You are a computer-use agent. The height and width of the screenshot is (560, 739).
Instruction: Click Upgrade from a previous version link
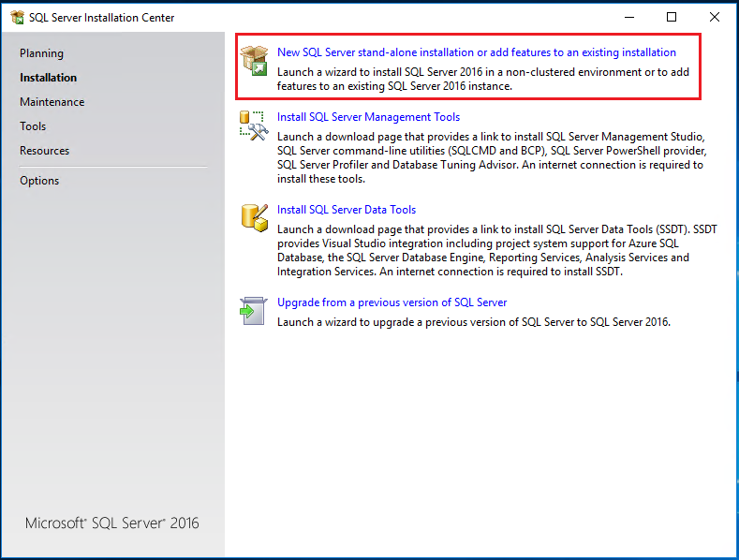(x=392, y=302)
